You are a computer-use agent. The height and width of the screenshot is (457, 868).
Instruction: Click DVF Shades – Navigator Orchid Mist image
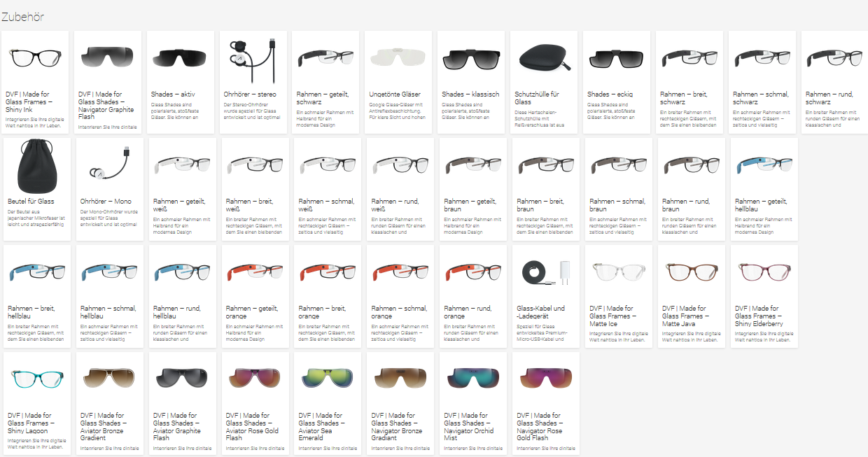pyautogui.click(x=473, y=377)
